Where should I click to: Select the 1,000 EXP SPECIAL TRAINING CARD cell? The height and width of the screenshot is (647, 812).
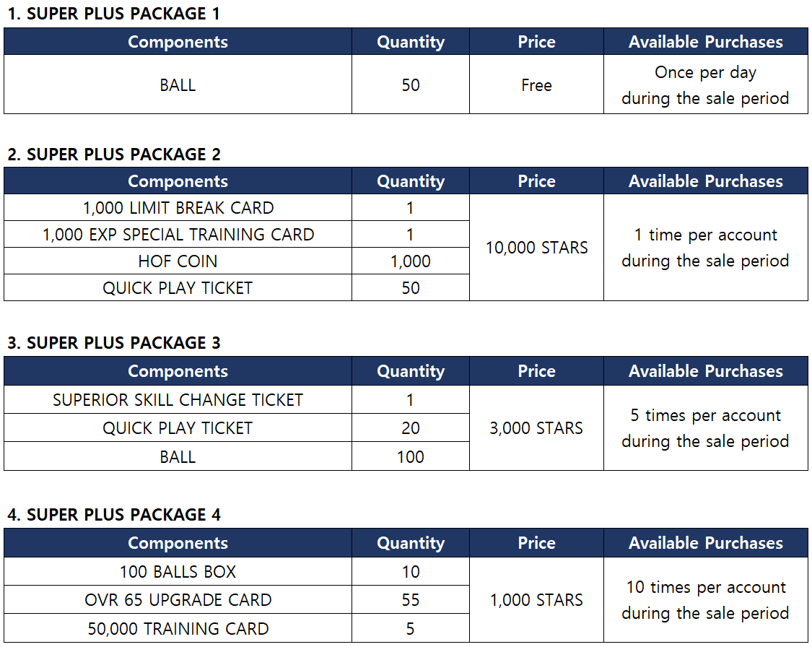(x=178, y=235)
